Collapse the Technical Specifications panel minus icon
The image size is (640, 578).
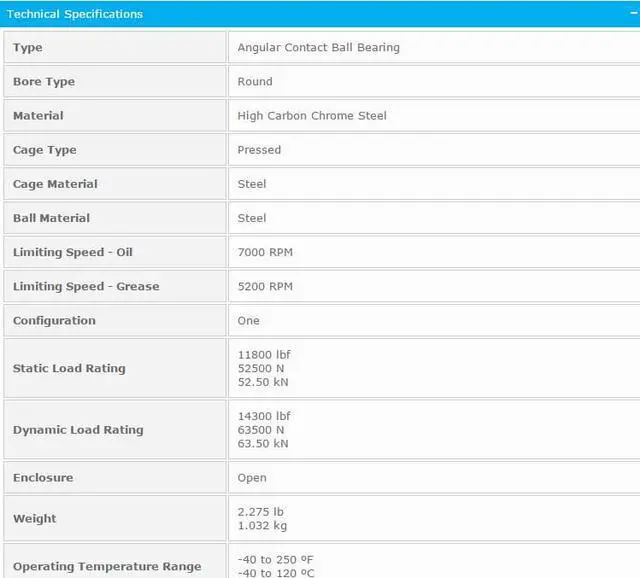(633, 12)
